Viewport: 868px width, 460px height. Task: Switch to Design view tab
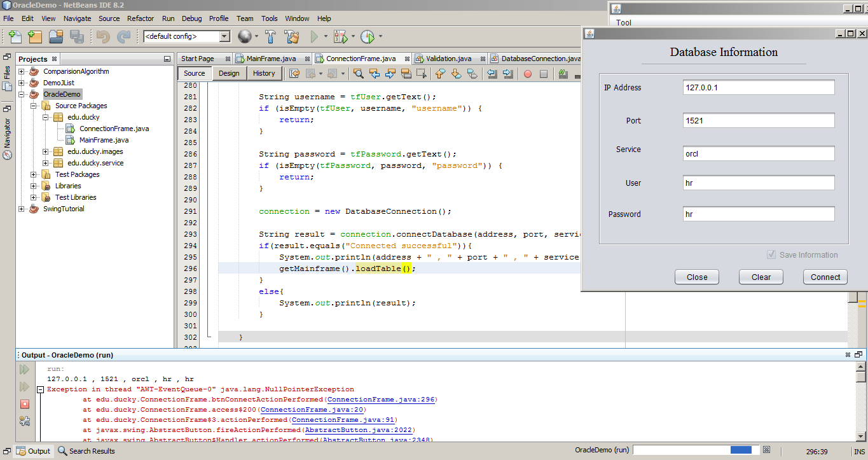[229, 73]
